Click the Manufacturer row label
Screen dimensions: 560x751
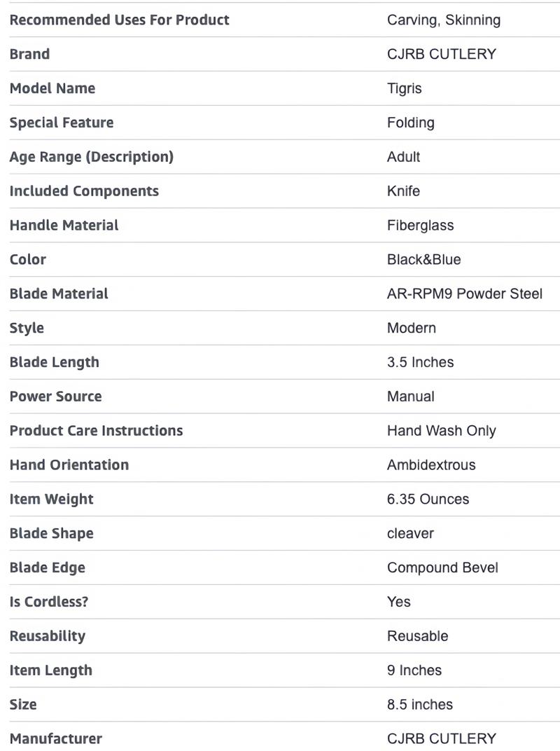point(55,738)
